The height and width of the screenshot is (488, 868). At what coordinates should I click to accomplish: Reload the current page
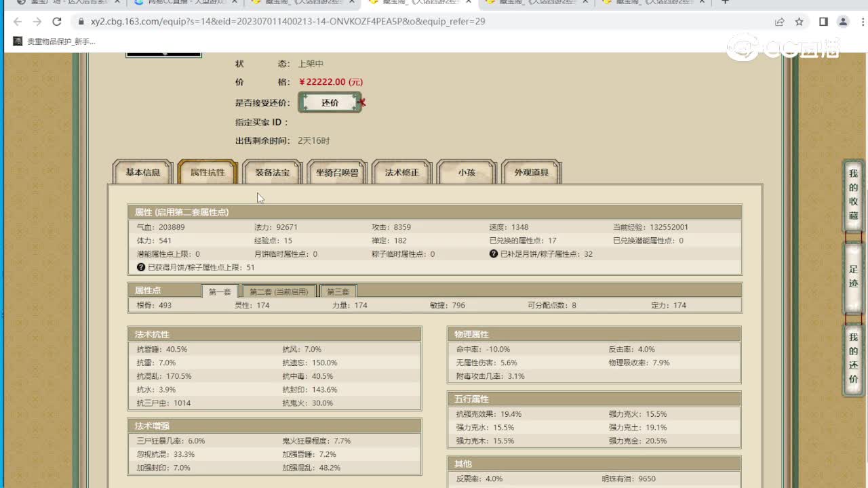57,22
